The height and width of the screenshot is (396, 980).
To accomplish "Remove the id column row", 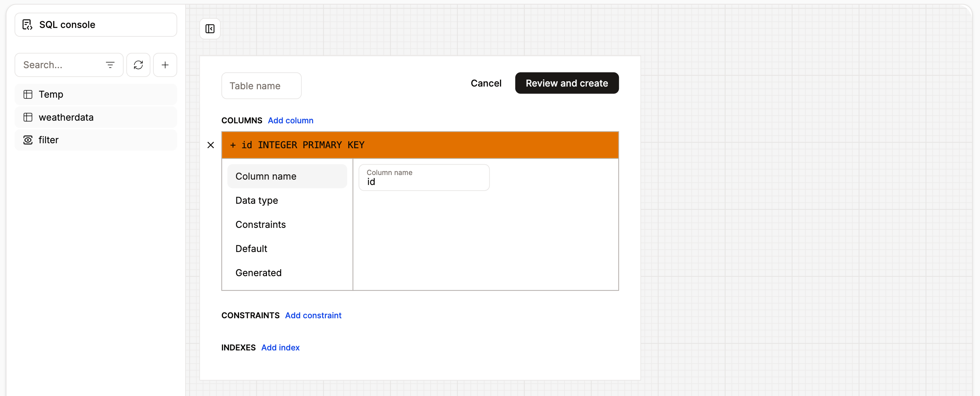I will pyautogui.click(x=211, y=145).
